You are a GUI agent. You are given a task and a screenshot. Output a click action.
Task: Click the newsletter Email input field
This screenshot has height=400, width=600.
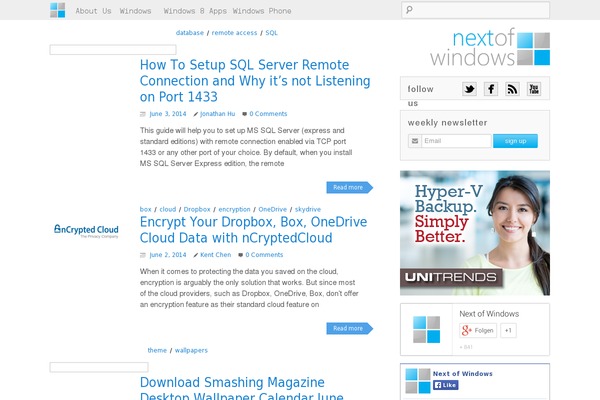coord(456,141)
